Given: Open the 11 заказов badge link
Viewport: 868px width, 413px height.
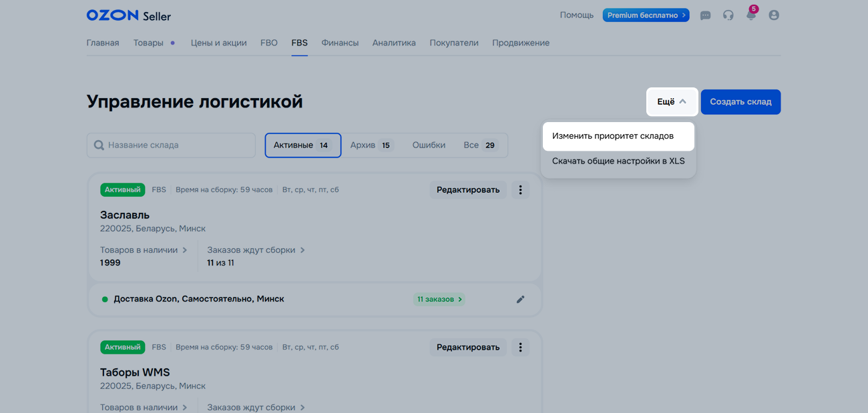Looking at the screenshot, I should coord(439,300).
